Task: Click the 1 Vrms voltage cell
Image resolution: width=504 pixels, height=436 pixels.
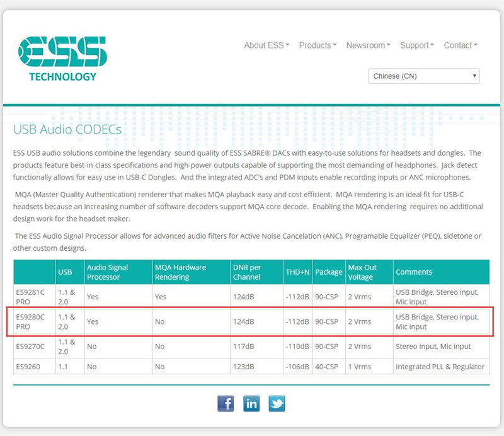Action: pos(359,367)
